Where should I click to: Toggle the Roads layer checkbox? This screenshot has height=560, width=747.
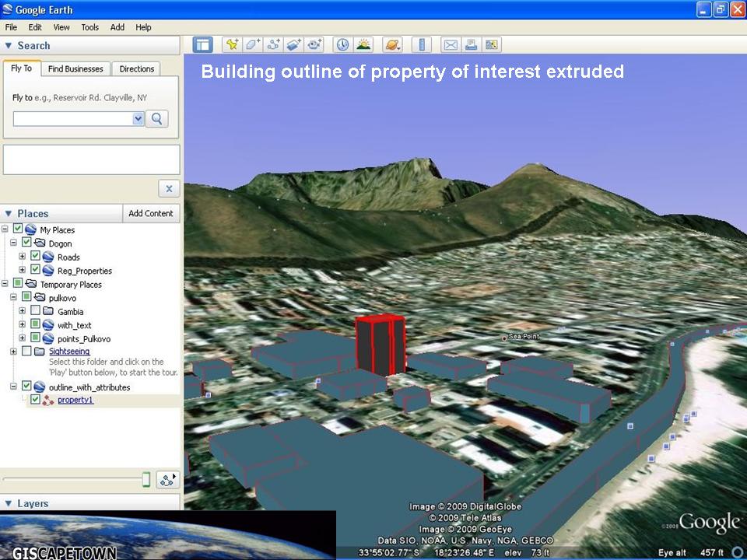pos(35,256)
